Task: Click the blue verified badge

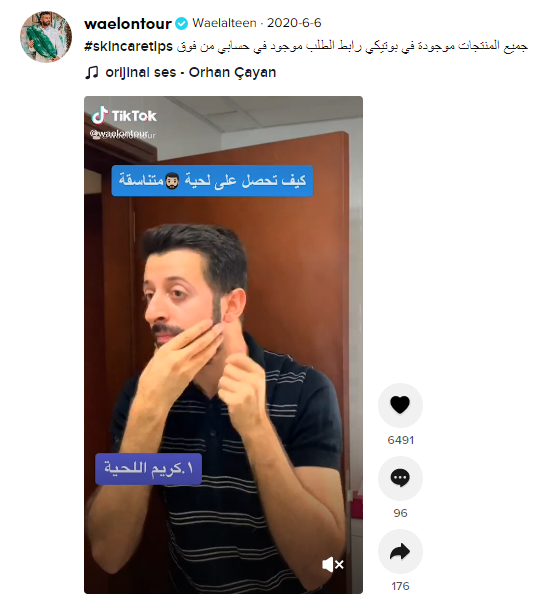Action: point(182,24)
